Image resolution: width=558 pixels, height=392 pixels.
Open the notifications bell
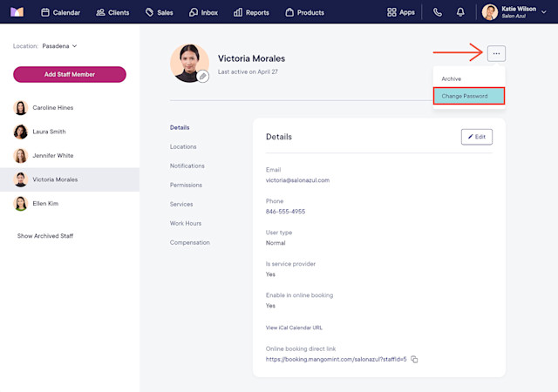[x=460, y=12]
